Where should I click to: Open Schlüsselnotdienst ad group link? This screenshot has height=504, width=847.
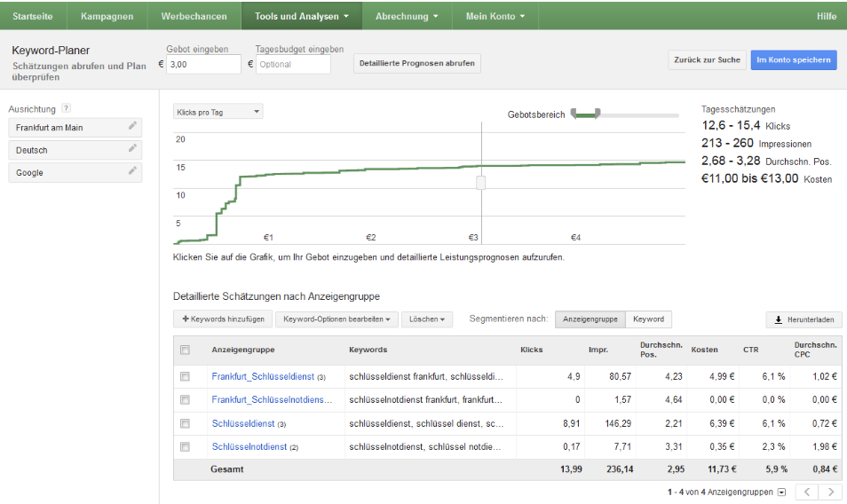tap(249, 447)
